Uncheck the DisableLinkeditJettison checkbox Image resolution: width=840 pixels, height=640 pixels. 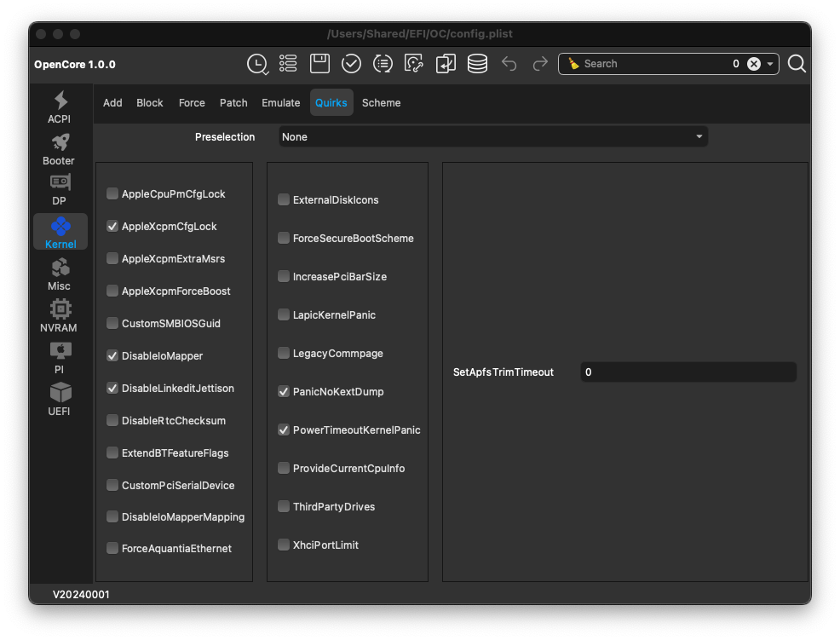pyautogui.click(x=112, y=388)
